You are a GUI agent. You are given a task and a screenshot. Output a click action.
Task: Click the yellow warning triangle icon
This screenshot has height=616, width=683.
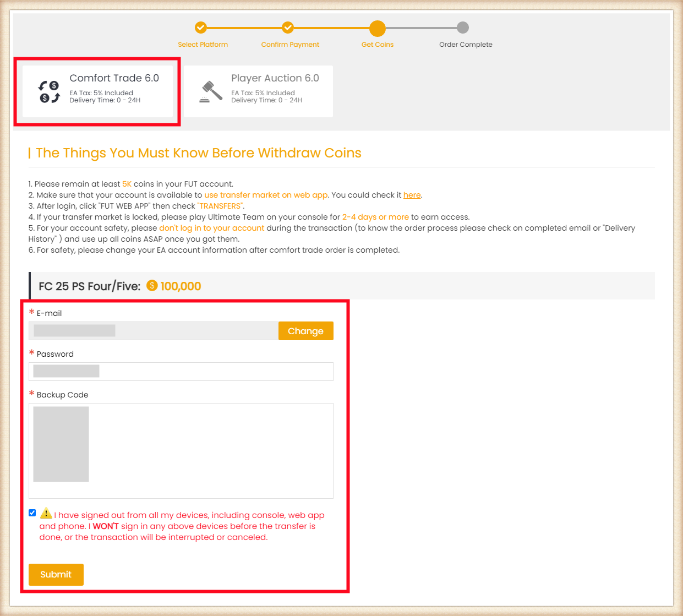[x=46, y=513]
